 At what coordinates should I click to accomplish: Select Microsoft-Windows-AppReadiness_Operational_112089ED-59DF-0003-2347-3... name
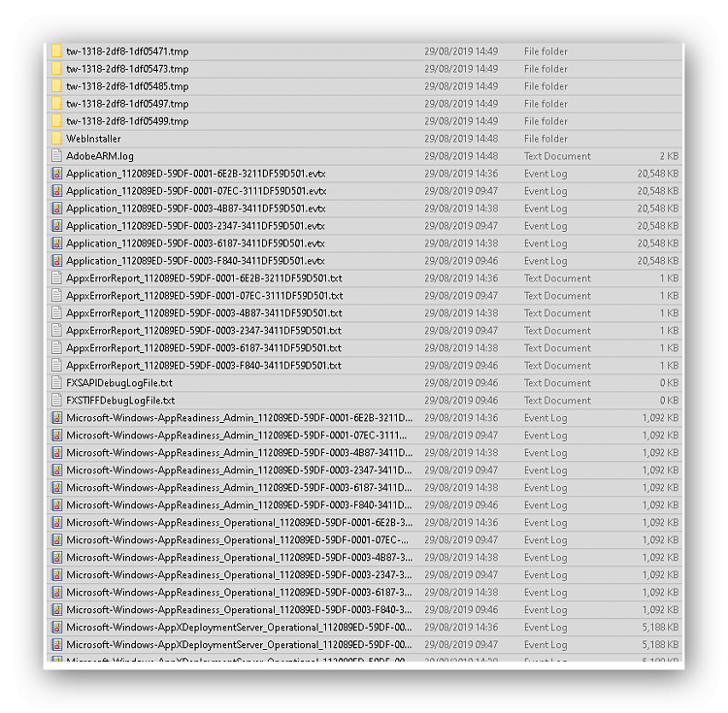pyautogui.click(x=239, y=574)
